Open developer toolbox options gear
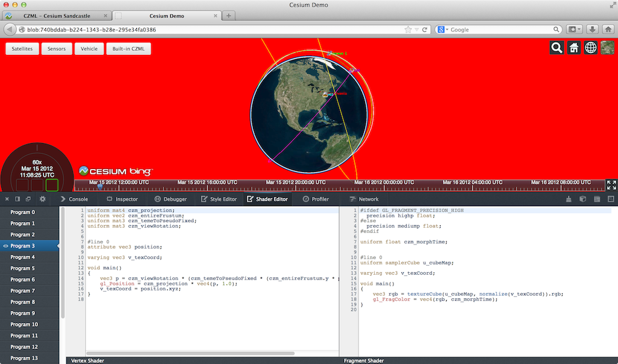The height and width of the screenshot is (364, 618). click(x=43, y=199)
